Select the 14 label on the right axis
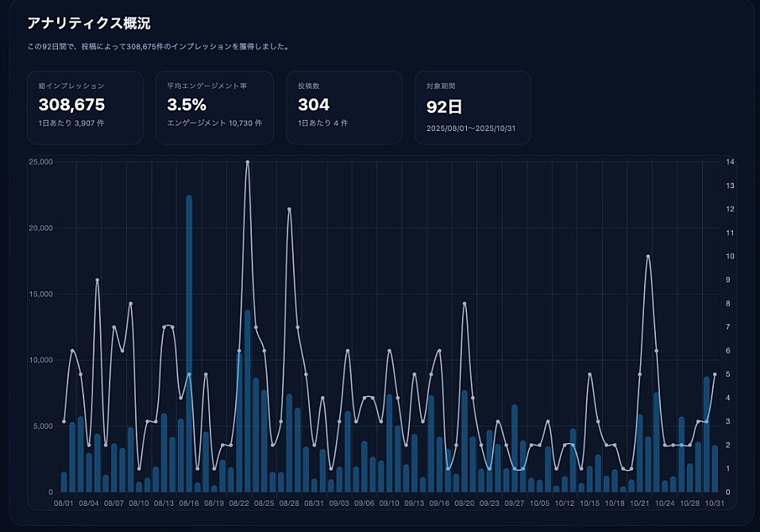 [x=730, y=162]
